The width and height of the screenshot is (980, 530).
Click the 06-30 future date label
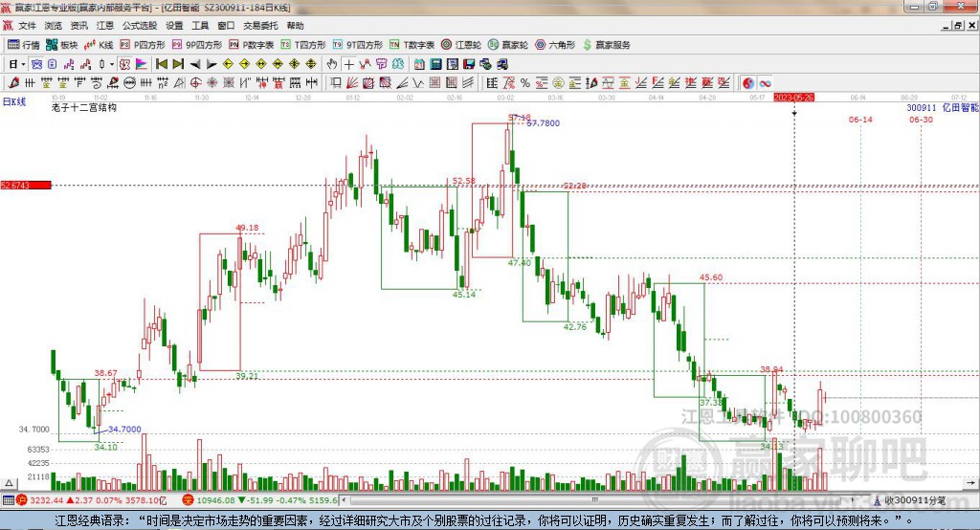pos(921,120)
